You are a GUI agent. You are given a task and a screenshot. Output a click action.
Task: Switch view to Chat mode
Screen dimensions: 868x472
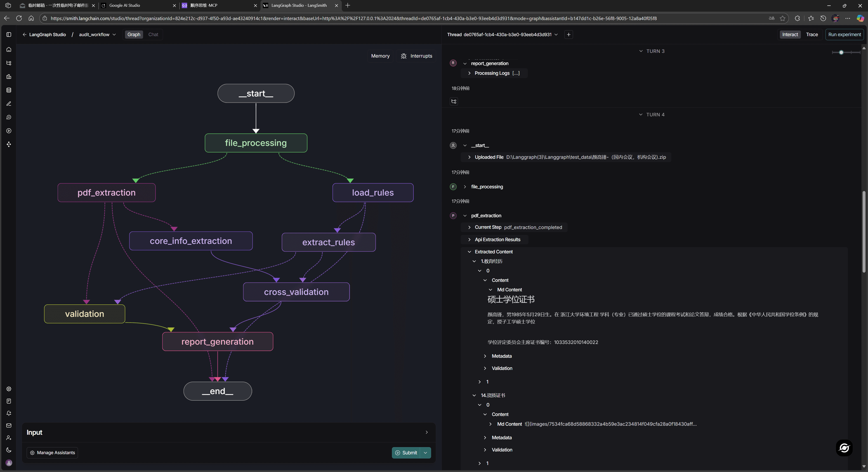tap(153, 34)
